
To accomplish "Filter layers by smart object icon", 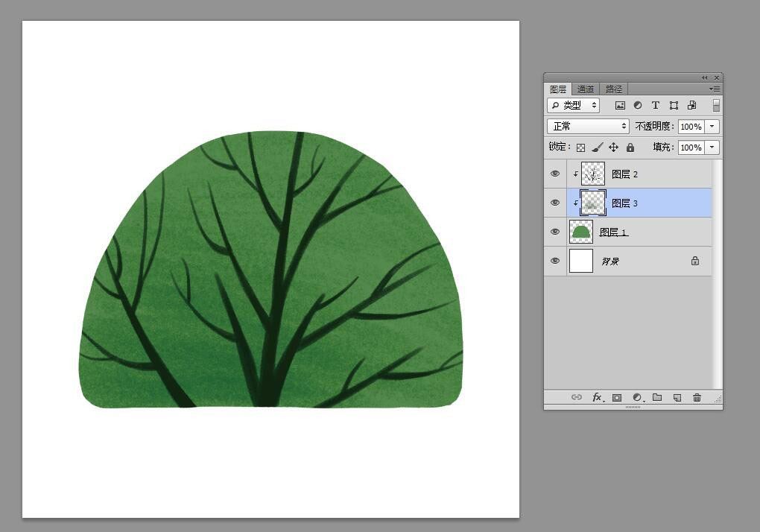I will [692, 105].
